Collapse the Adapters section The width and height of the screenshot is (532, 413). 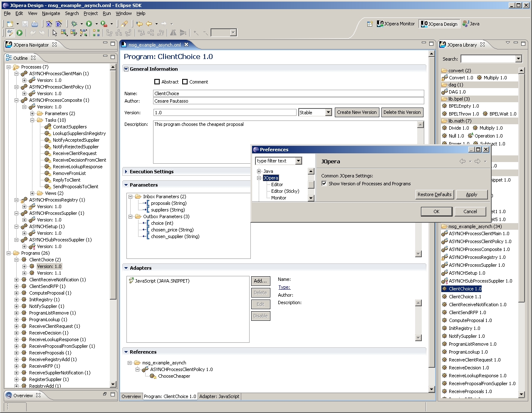[126, 268]
